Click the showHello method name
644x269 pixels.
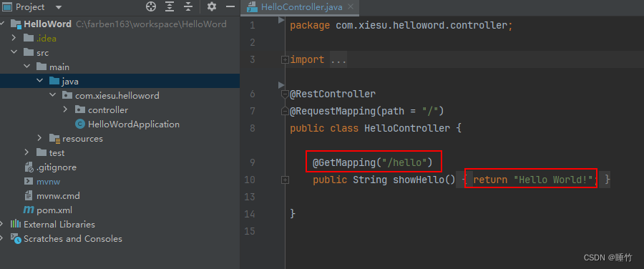tap(419, 180)
